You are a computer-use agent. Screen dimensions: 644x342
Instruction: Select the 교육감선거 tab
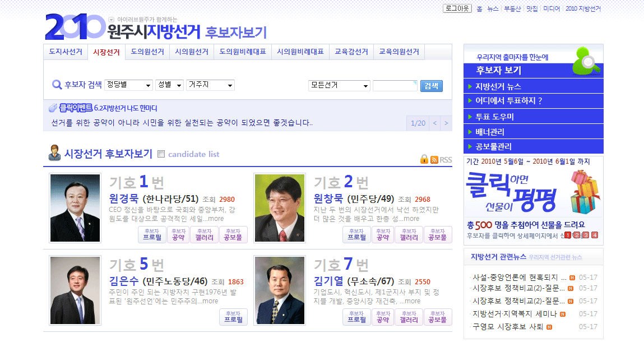pyautogui.click(x=351, y=52)
